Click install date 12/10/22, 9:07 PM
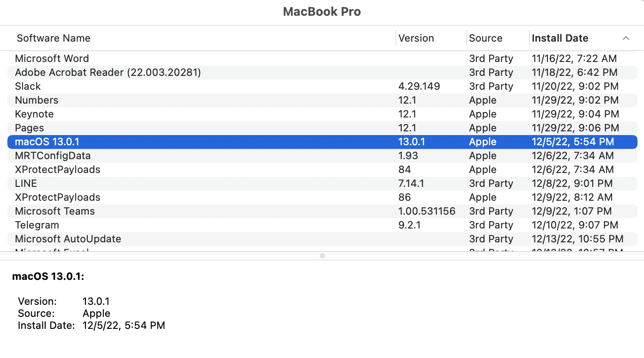This screenshot has height=358, width=644. pyautogui.click(x=575, y=225)
